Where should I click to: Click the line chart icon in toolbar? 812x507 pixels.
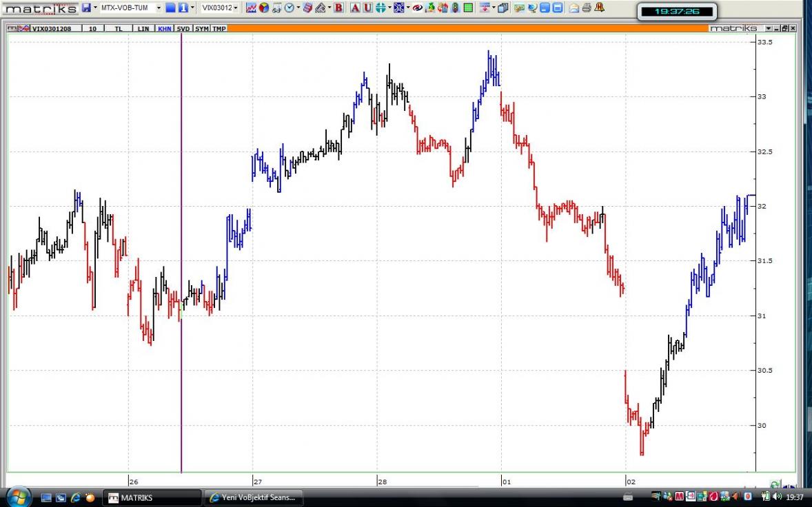251,8
